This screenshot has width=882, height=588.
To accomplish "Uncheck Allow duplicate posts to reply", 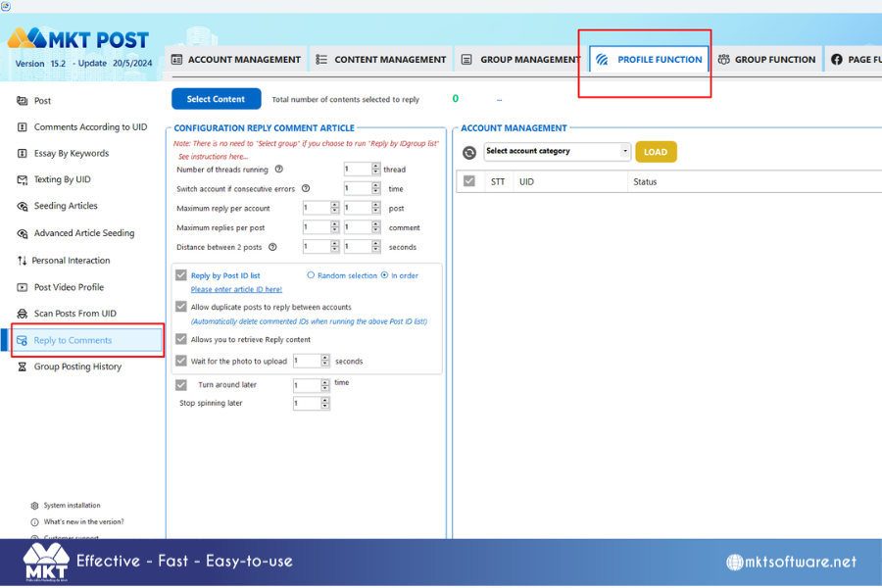I will click(x=181, y=307).
